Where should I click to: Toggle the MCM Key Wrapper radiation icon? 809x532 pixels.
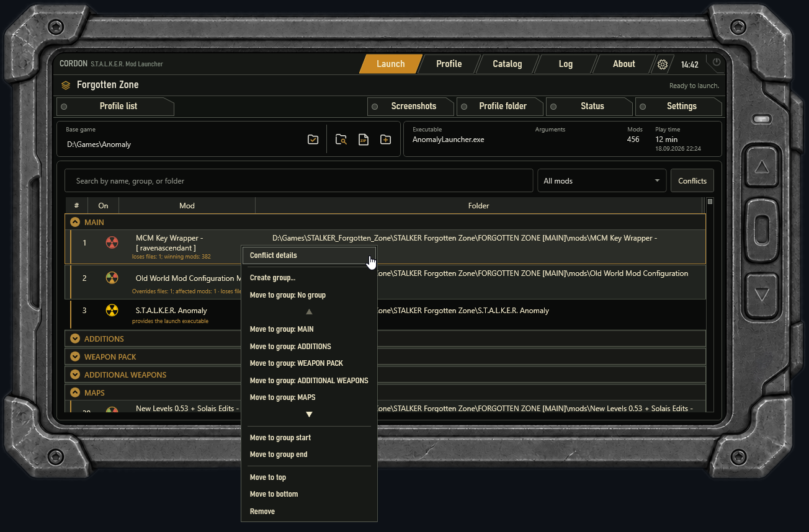[x=112, y=242]
